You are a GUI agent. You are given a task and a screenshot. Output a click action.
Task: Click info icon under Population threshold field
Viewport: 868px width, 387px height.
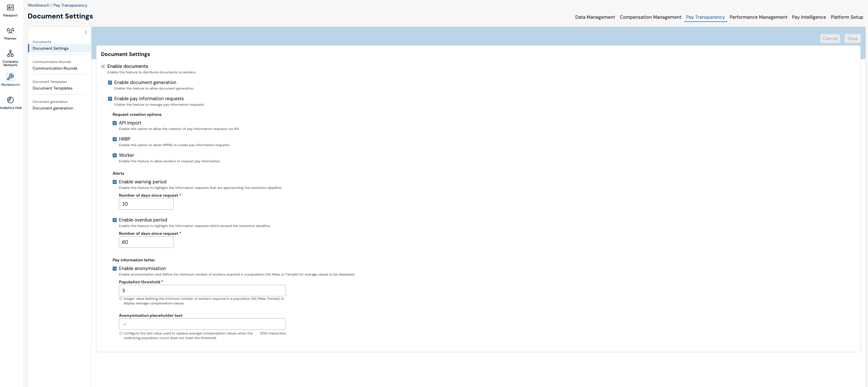(x=121, y=299)
